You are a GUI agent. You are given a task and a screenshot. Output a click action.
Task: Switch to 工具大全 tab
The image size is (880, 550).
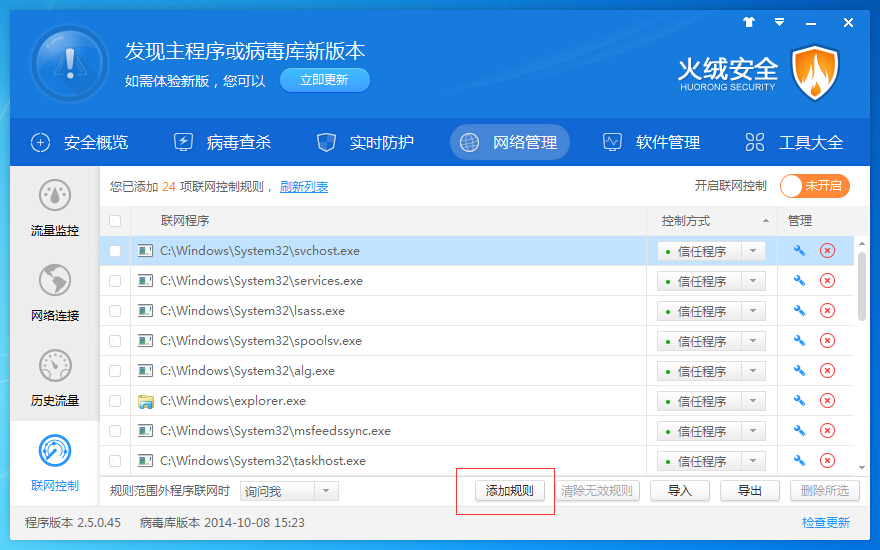click(x=796, y=142)
